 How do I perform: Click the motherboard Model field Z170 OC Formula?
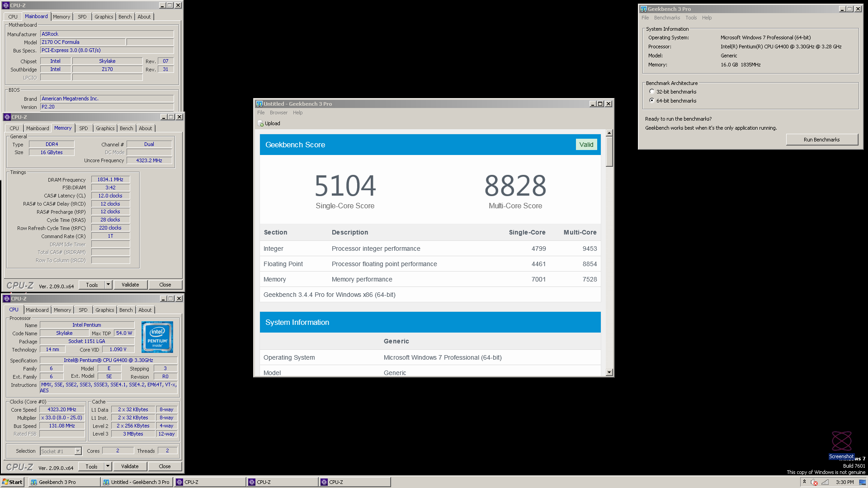pos(83,42)
